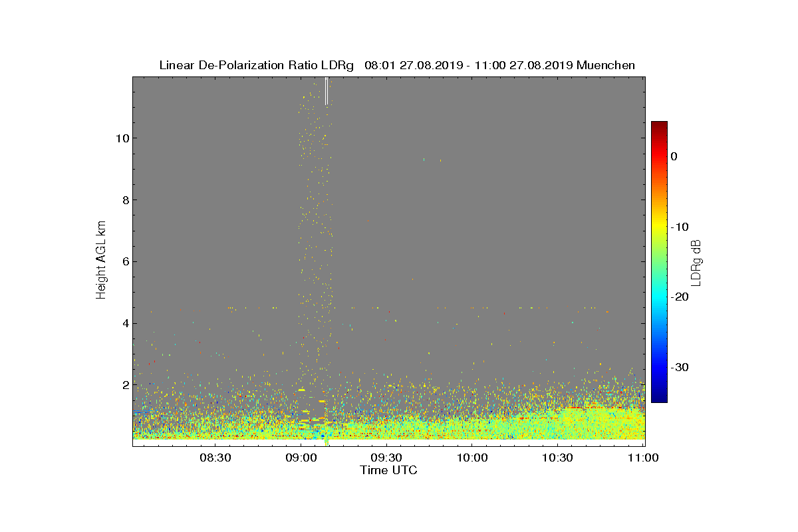Click the colorbar value -20
Image resolution: width=798 pixels, height=532 pixels.
(x=679, y=297)
